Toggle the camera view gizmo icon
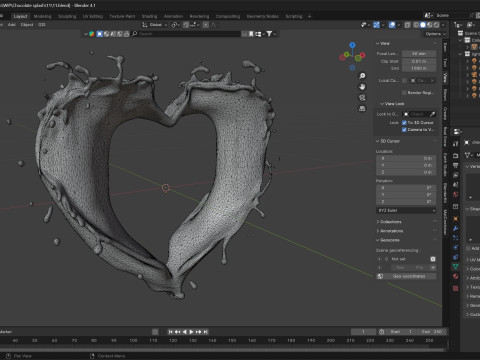480x360 pixels. point(362,98)
